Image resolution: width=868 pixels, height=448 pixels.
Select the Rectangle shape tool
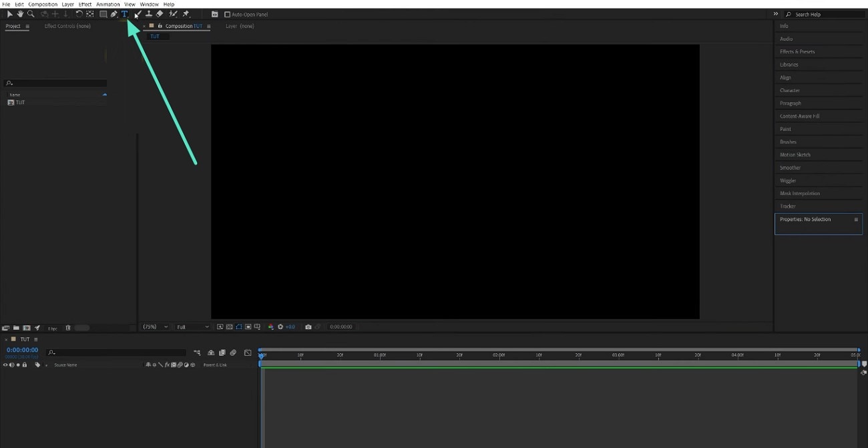103,14
